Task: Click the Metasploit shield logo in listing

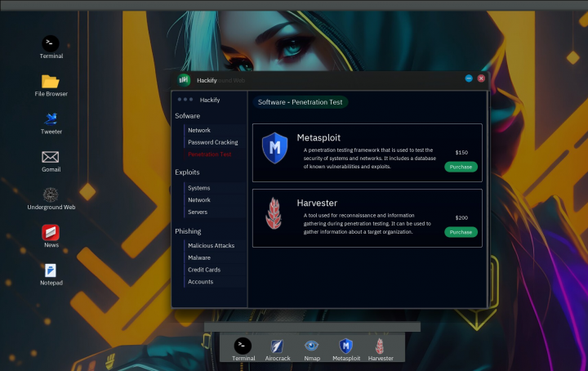Action: [275, 149]
